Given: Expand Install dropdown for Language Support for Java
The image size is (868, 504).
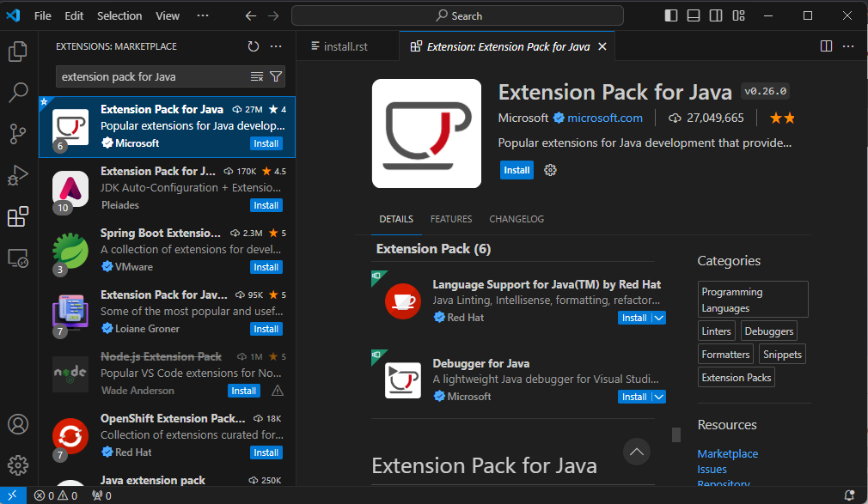Looking at the screenshot, I should [x=658, y=318].
